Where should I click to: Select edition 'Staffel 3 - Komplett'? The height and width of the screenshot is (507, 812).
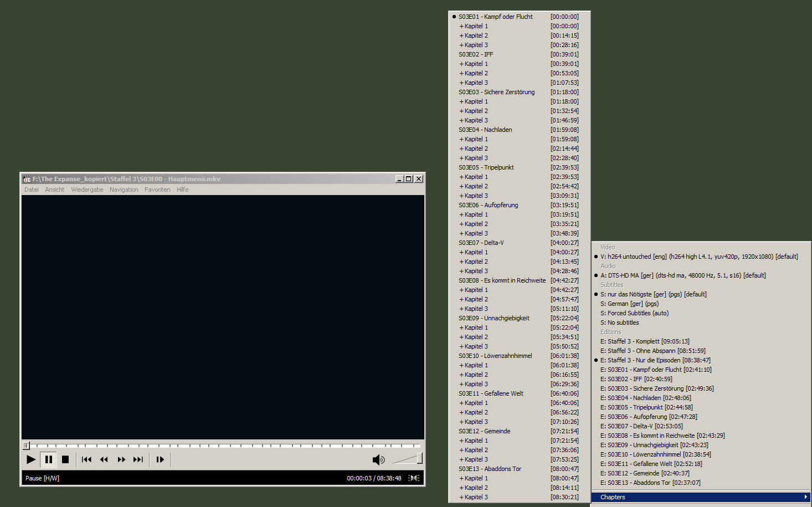pyautogui.click(x=645, y=341)
